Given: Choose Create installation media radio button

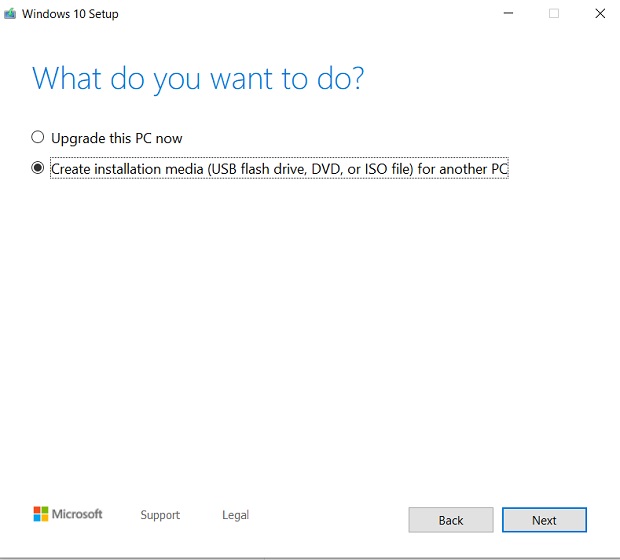Looking at the screenshot, I should click(x=38, y=168).
